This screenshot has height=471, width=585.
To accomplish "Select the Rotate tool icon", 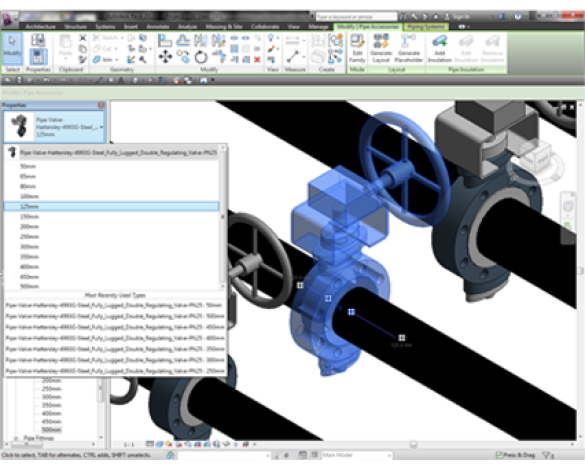I will click(x=201, y=57).
